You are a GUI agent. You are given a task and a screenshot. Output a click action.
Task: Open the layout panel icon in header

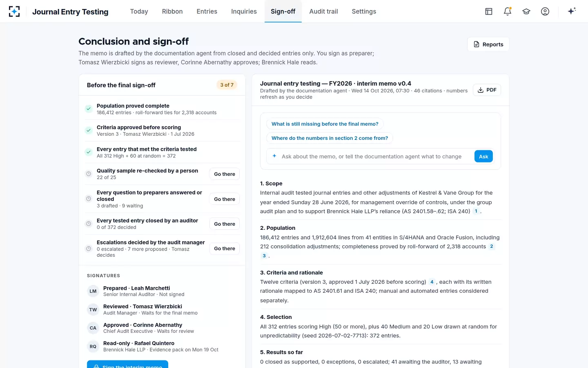(489, 11)
